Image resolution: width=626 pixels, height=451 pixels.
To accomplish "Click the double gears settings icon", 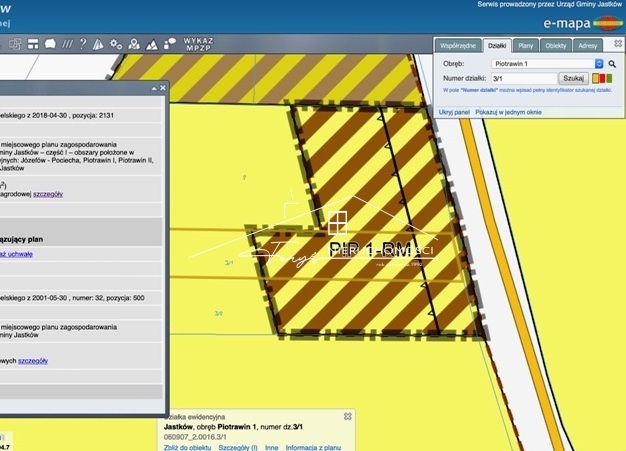I will [x=116, y=44].
